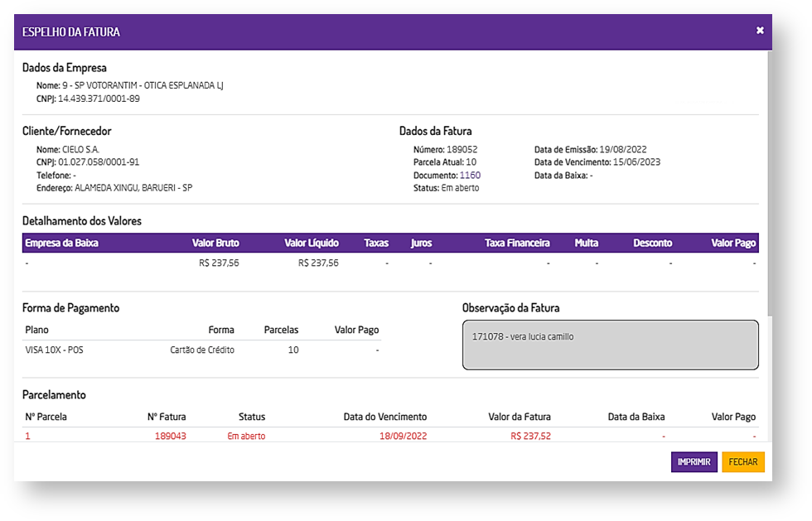Click the Nº Parcela column header

pyautogui.click(x=46, y=417)
